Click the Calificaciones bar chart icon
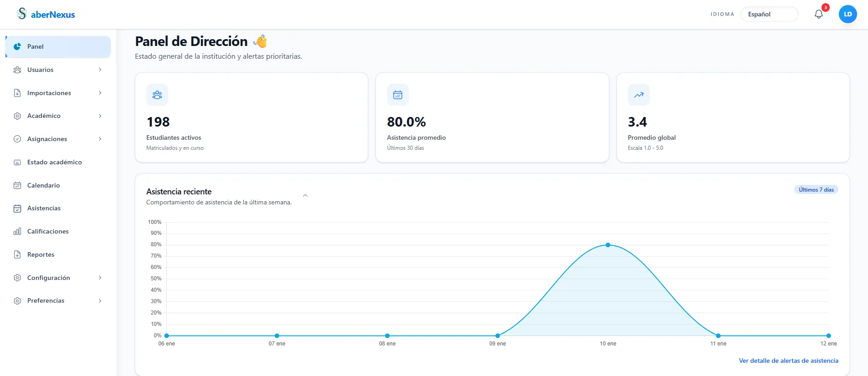 click(x=17, y=231)
